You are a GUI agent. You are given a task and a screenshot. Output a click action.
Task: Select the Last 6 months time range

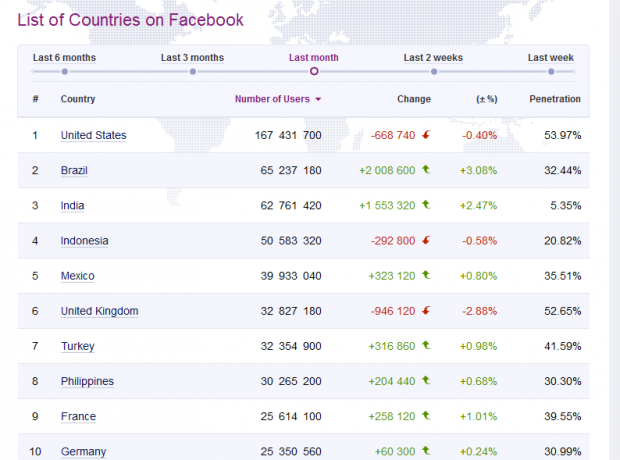click(x=64, y=58)
